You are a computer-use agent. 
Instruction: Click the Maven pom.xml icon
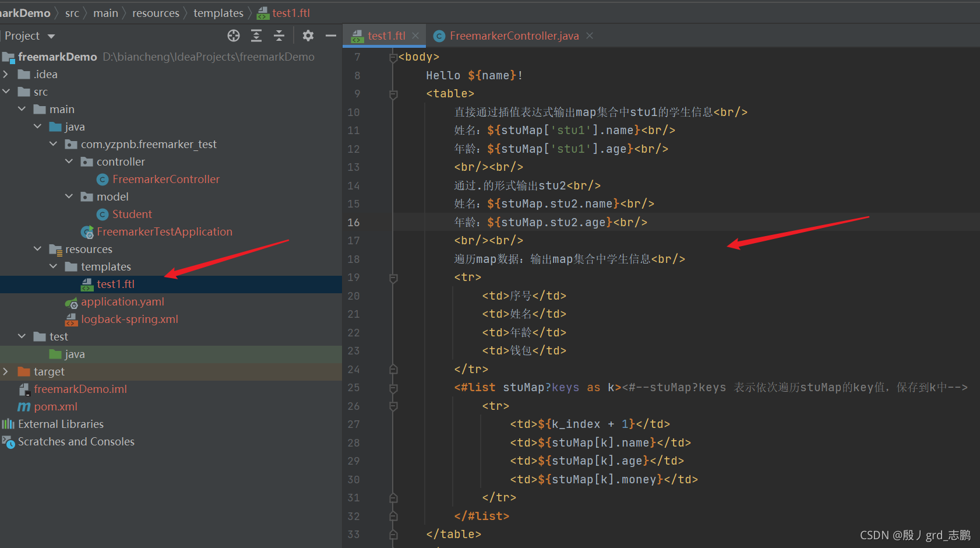pos(24,406)
